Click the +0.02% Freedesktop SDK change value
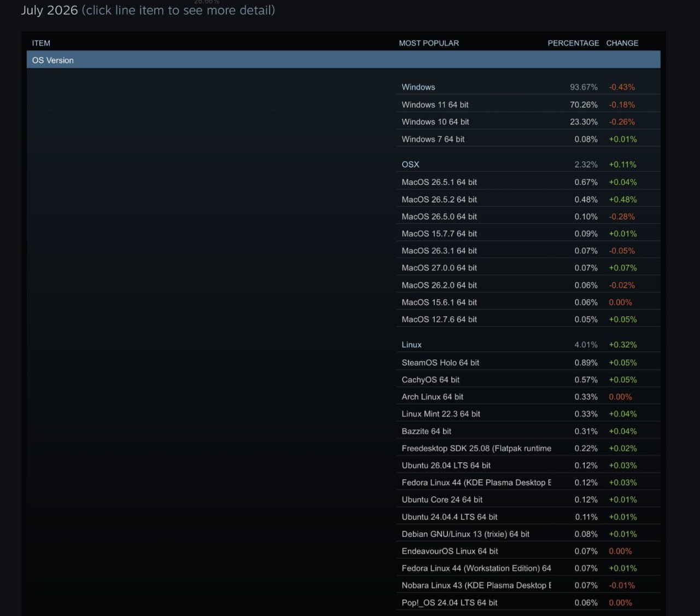Image resolution: width=700 pixels, height=616 pixels. pyautogui.click(x=623, y=448)
